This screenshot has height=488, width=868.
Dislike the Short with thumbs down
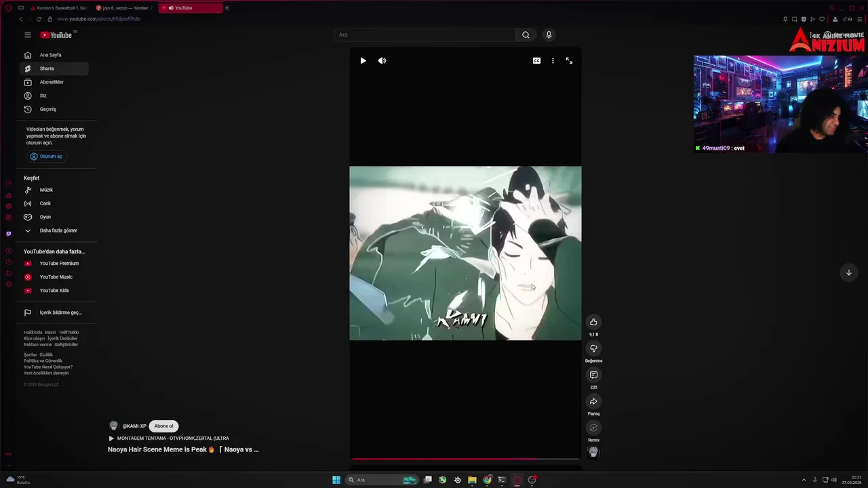593,348
